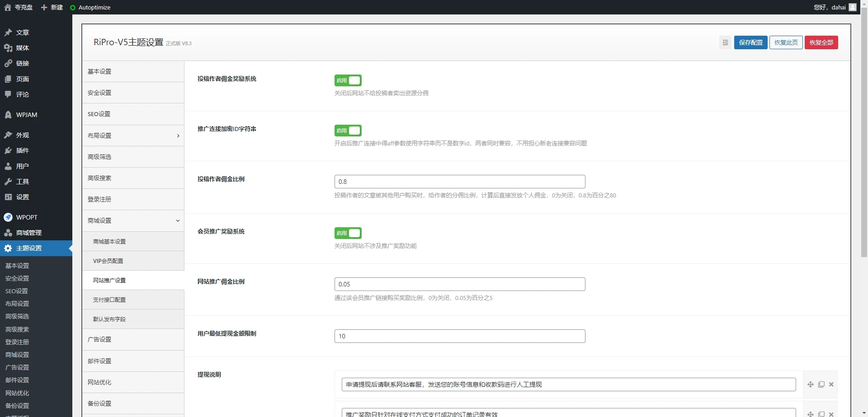The height and width of the screenshot is (417, 868).
Task: Open the 网站优化 tab in theme panel
Action: (x=133, y=382)
